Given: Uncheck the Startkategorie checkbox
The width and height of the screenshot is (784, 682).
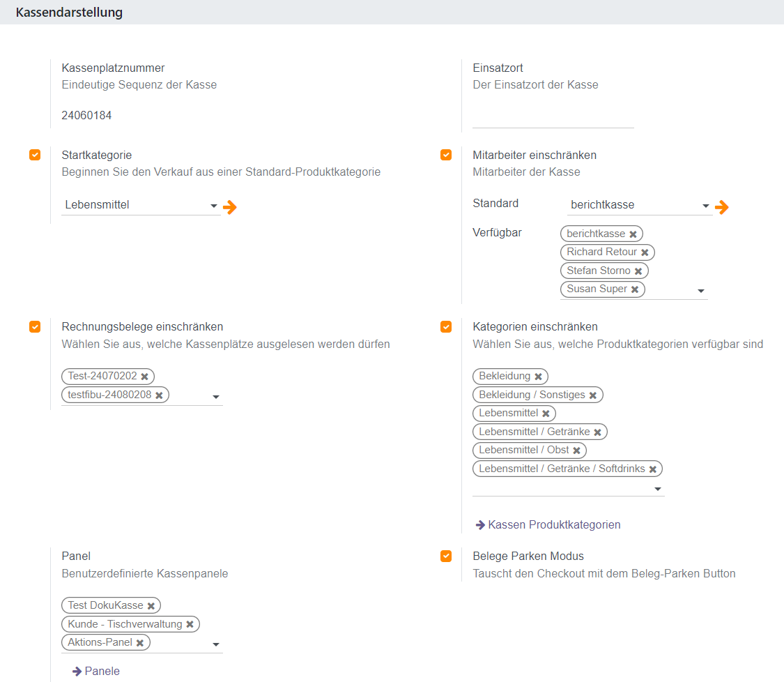Looking at the screenshot, I should tap(35, 155).
